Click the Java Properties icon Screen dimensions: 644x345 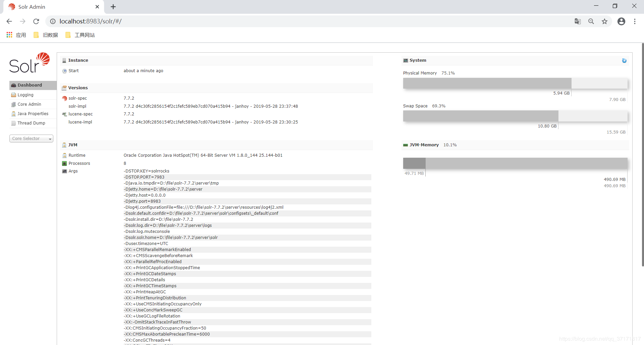[x=13, y=114]
